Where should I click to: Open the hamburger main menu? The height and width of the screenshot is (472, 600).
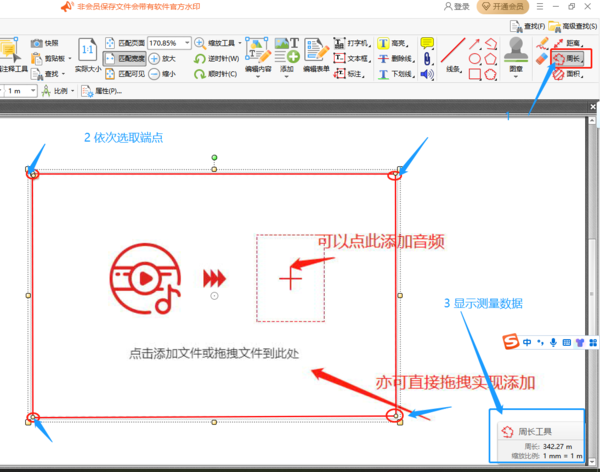540,7
